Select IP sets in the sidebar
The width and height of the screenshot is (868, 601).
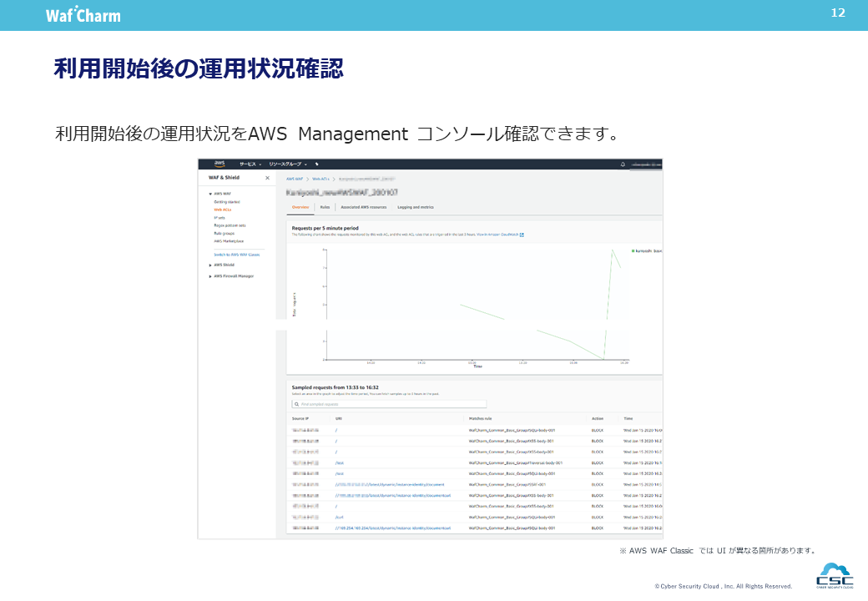click(220, 217)
